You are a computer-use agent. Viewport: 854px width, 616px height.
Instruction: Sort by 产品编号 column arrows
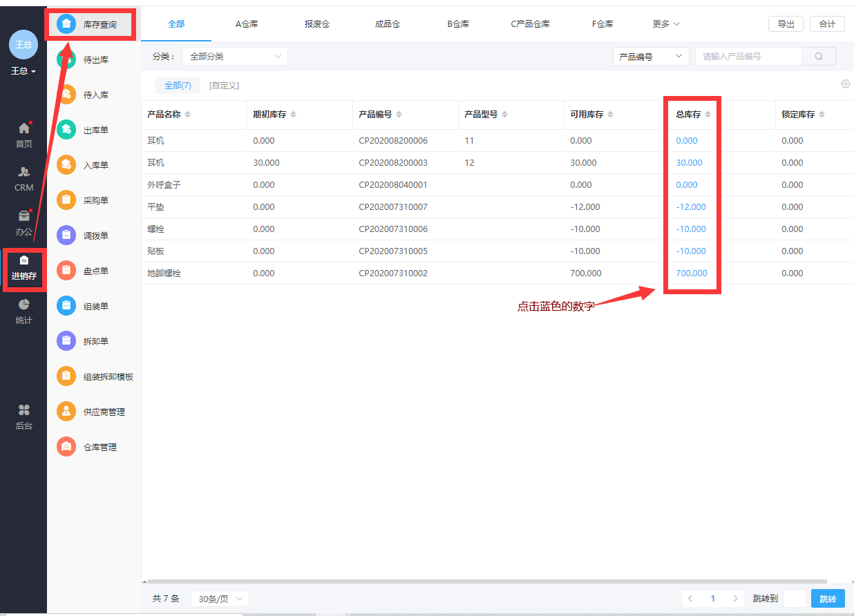(399, 115)
